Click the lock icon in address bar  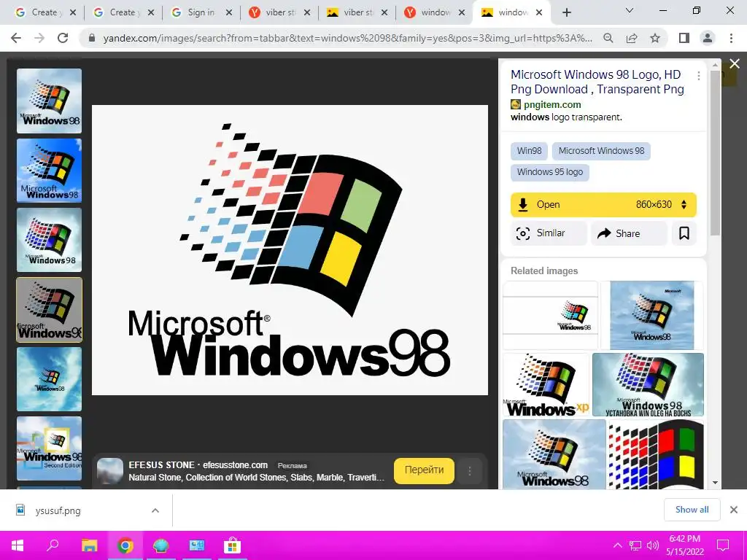click(x=92, y=38)
